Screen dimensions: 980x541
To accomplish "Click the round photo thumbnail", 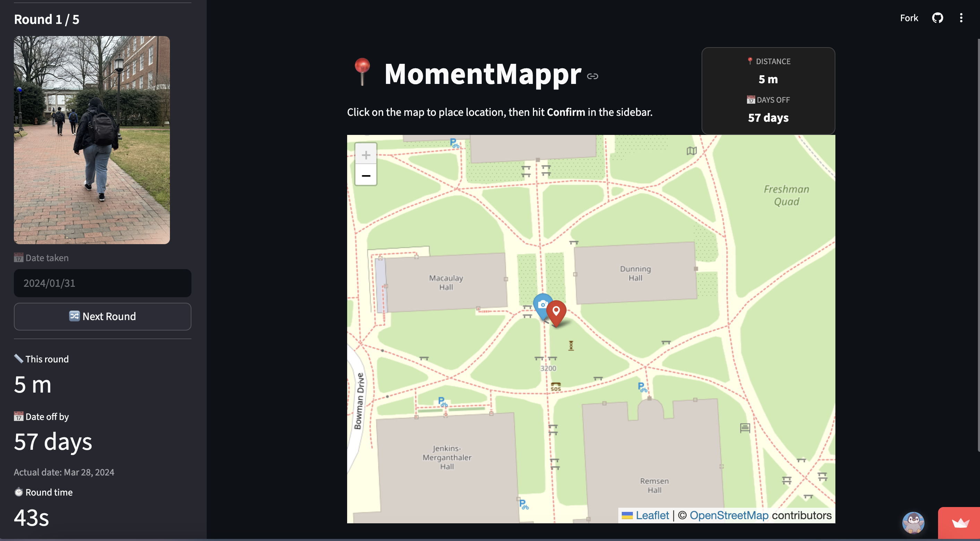I will click(x=92, y=140).
